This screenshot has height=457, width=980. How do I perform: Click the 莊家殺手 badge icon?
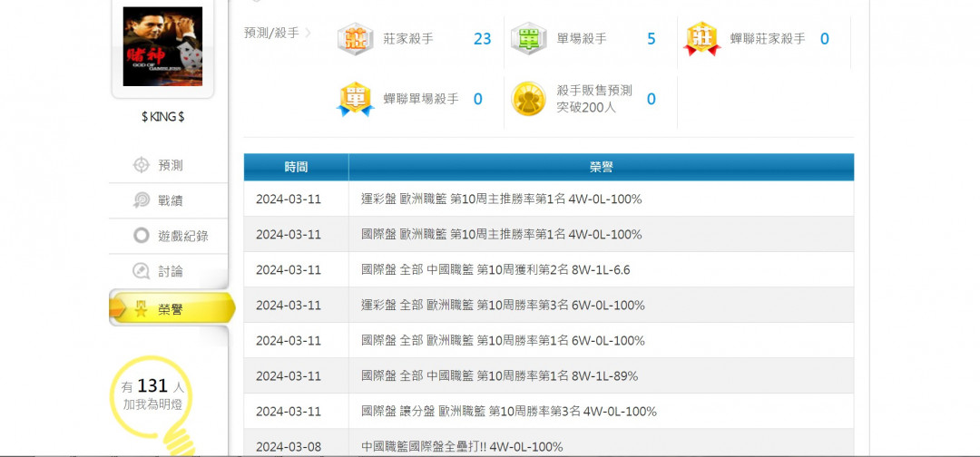tap(355, 39)
